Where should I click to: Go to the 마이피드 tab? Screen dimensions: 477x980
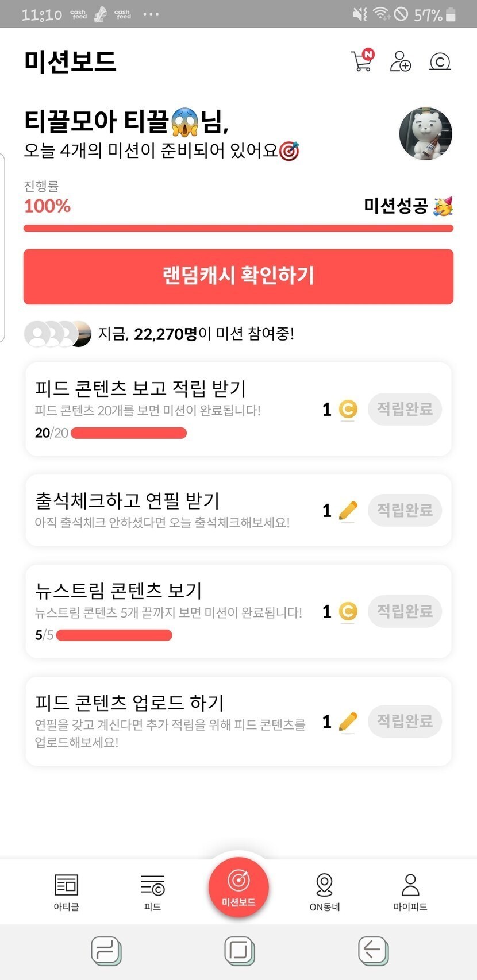coord(410,892)
